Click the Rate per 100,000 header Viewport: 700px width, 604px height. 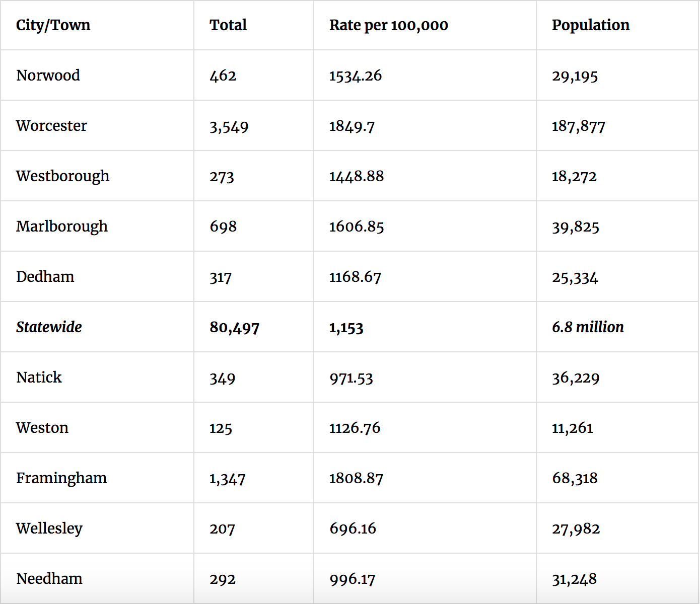[x=388, y=25]
